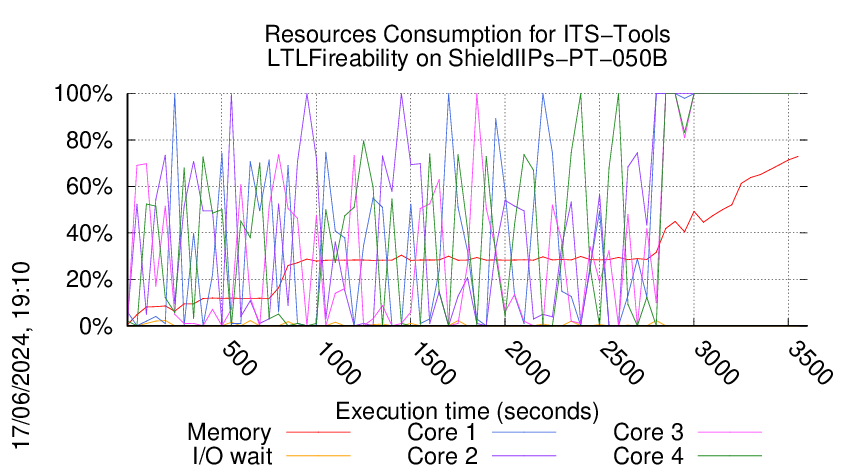Click the 60% y-axis label

click(89, 187)
